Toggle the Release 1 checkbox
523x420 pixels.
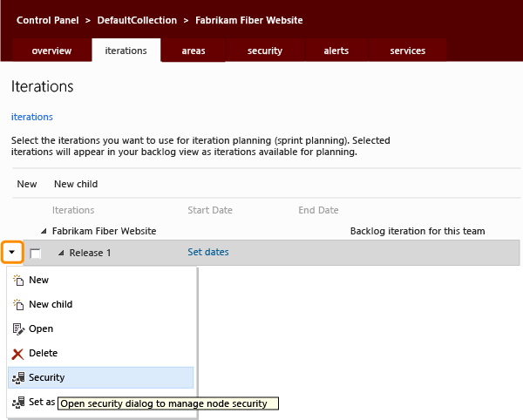click(36, 254)
